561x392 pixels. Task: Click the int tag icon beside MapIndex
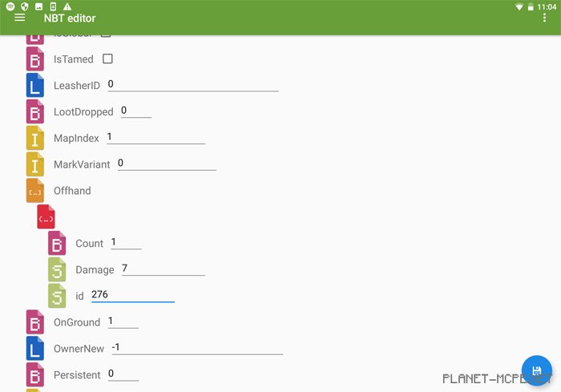(35, 139)
